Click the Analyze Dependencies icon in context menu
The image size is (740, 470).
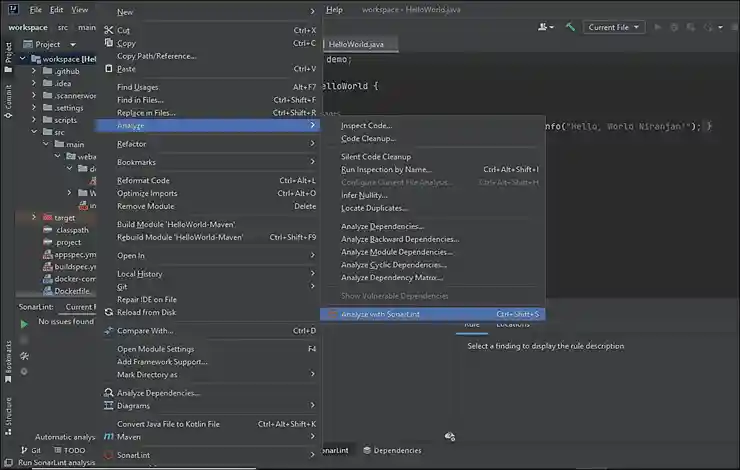coord(109,393)
